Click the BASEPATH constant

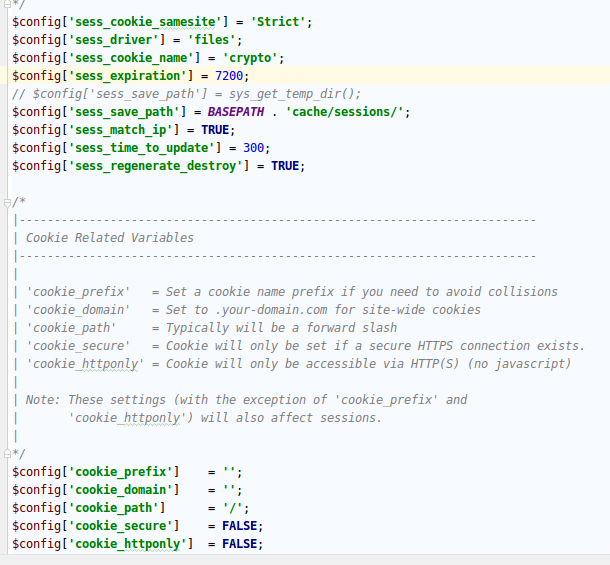tap(236, 112)
